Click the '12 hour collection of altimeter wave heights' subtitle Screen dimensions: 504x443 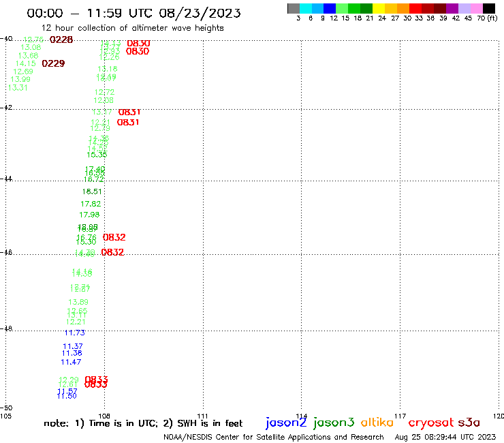tap(133, 28)
